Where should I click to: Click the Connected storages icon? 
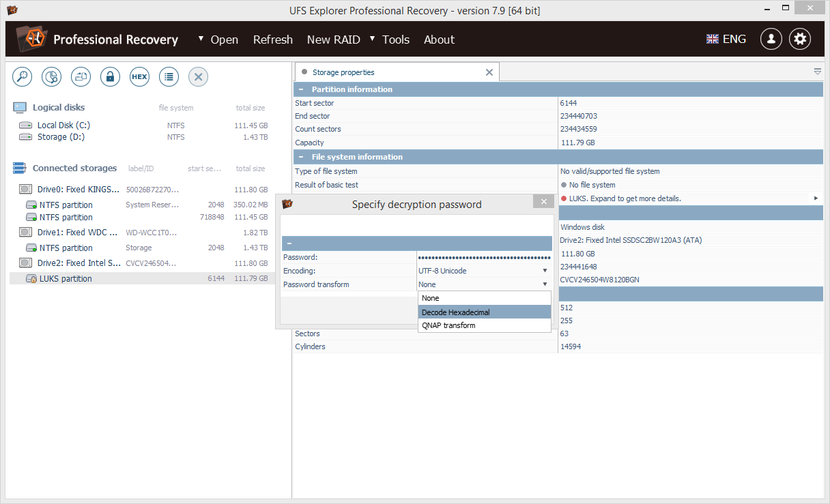(x=20, y=168)
